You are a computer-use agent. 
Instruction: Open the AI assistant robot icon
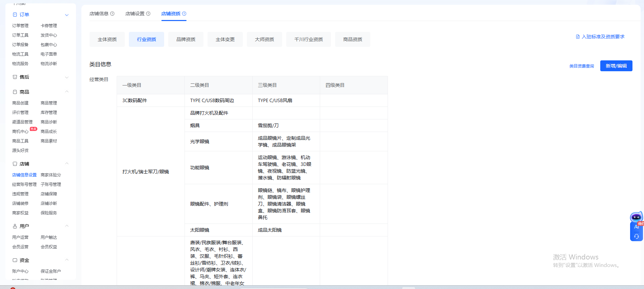point(636,217)
